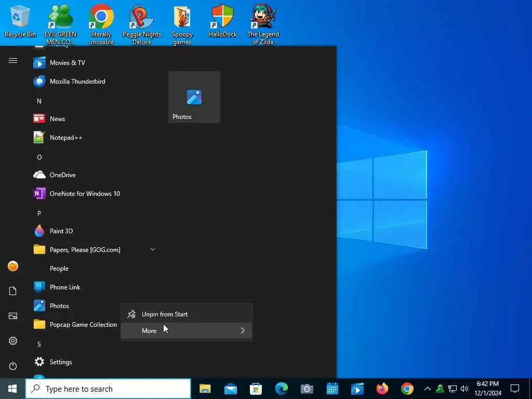This screenshot has height=399, width=532.
Task: Show hidden system tray icons
Action: tap(428, 389)
